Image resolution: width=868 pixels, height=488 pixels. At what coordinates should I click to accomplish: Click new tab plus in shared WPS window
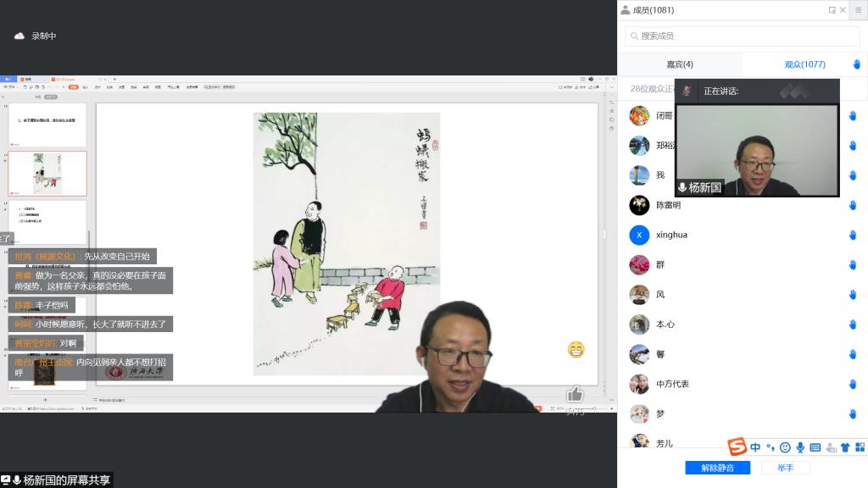[114, 79]
